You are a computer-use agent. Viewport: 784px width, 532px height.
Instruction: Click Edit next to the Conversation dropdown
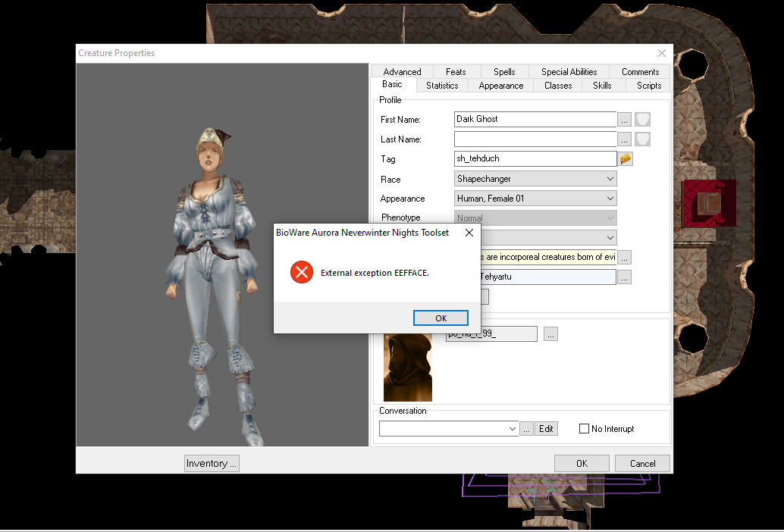pyautogui.click(x=546, y=428)
